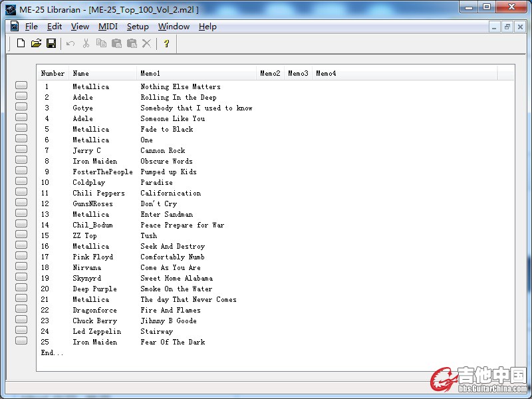
Task: Open the Setup menu
Action: tap(138, 27)
